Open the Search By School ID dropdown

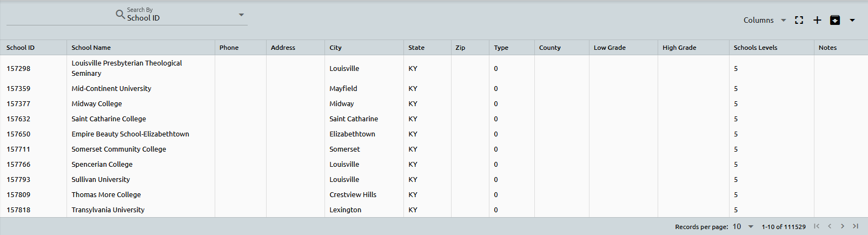click(x=241, y=15)
